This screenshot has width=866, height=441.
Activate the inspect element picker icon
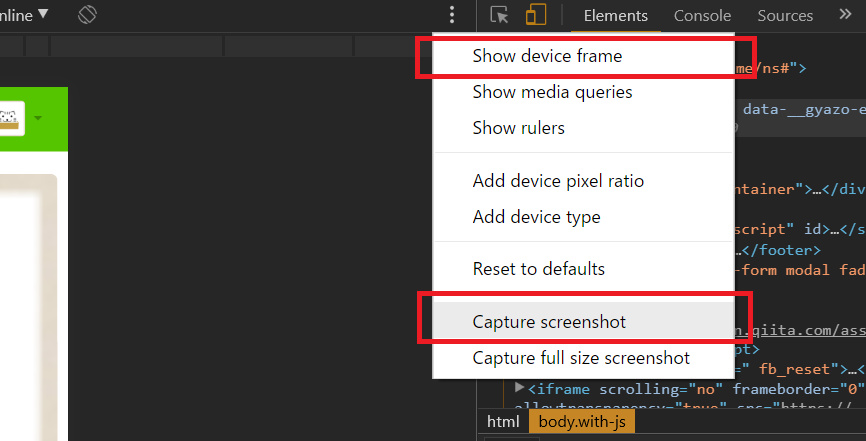(500, 15)
